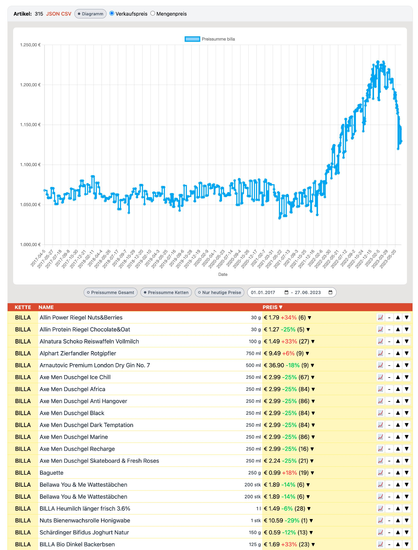Enable Nur heutige Preise toggle
Image resolution: width=418 pixels, height=550 pixels.
220,292
